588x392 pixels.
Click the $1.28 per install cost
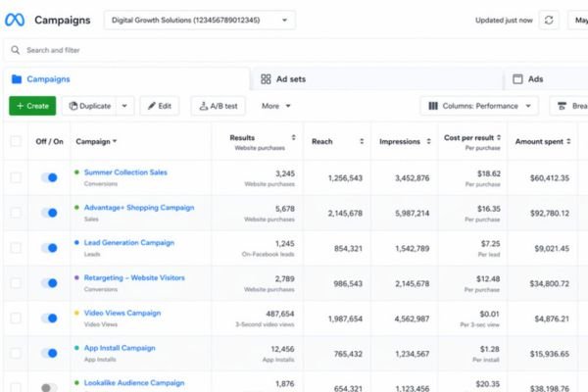coord(490,349)
